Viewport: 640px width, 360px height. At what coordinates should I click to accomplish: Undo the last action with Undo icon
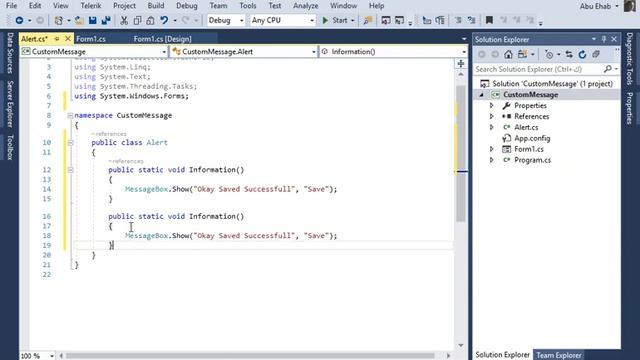pos(164,20)
